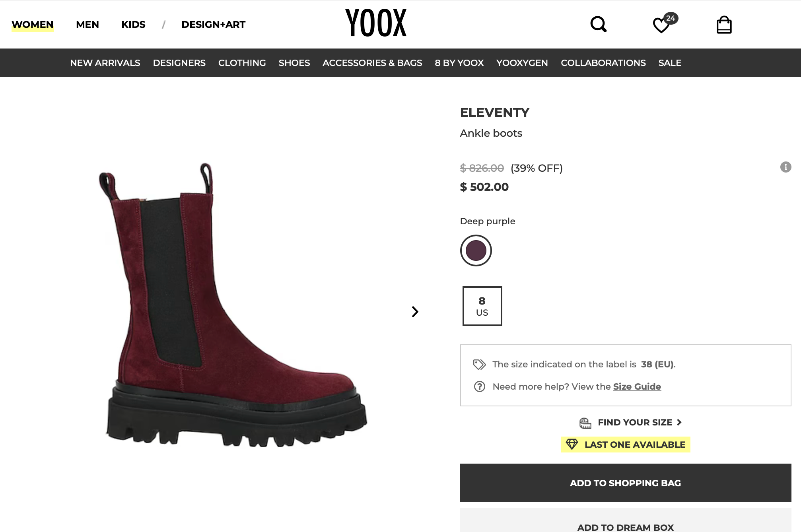The image size is (801, 532).
Task: Open the shopping bag icon
Action: point(724,24)
